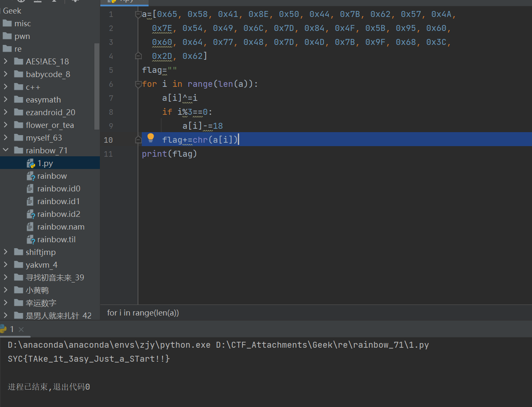Open rainbow.nam in the project tree
532x407 pixels.
click(61, 227)
